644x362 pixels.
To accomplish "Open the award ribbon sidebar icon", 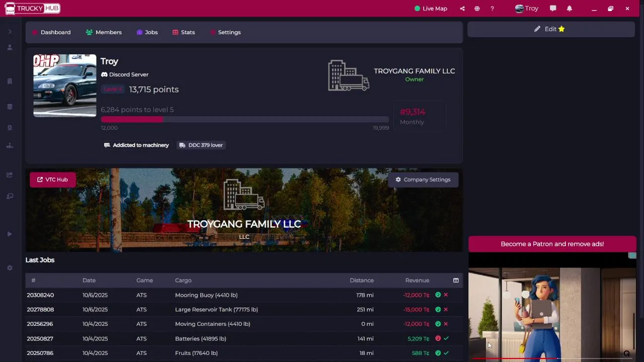I will [10, 128].
